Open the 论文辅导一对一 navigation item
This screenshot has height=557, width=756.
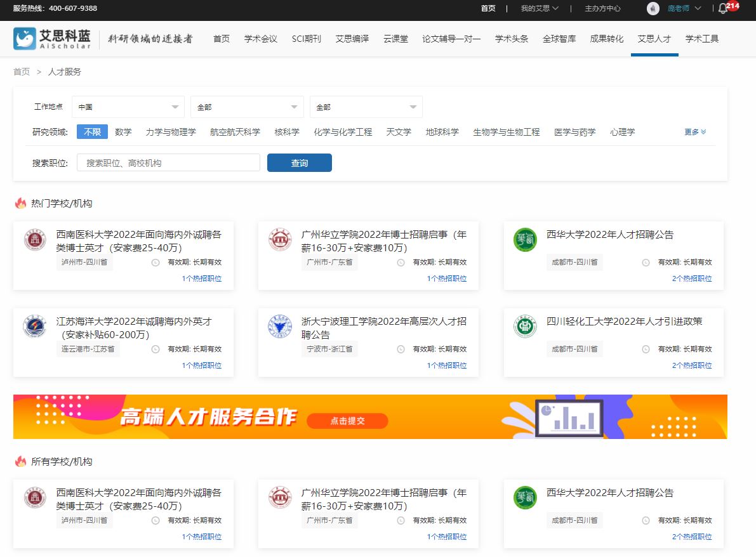pyautogui.click(x=451, y=39)
